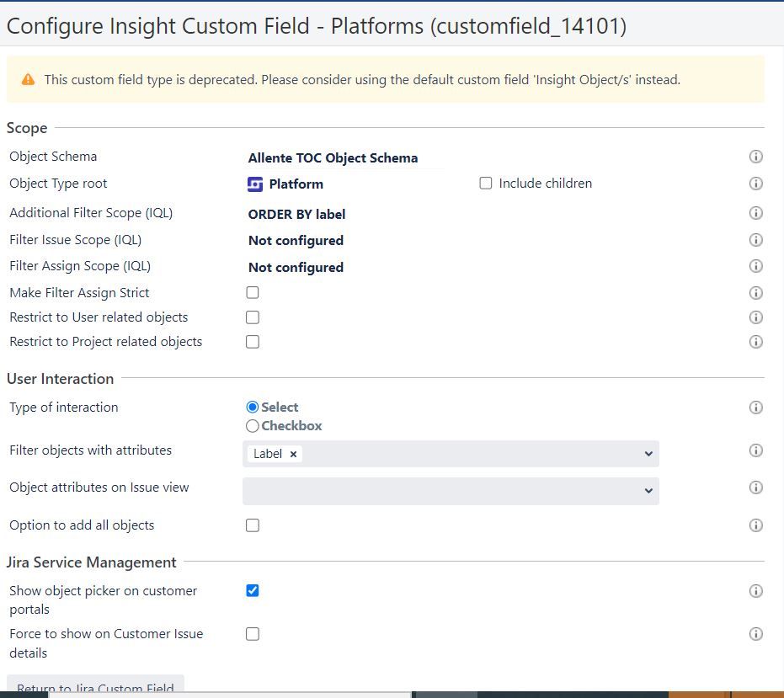This screenshot has height=698, width=784.
Task: Edit the Allente TOC Object Schema value
Action: 333,158
